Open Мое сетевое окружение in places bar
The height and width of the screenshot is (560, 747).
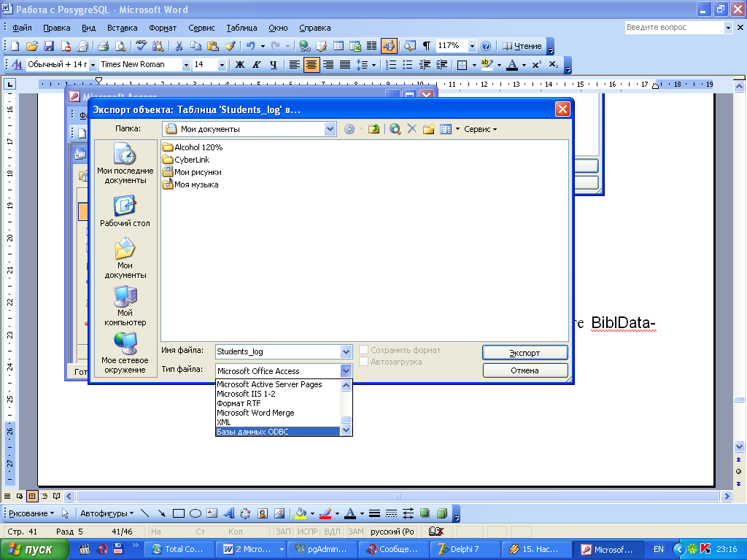(x=125, y=353)
